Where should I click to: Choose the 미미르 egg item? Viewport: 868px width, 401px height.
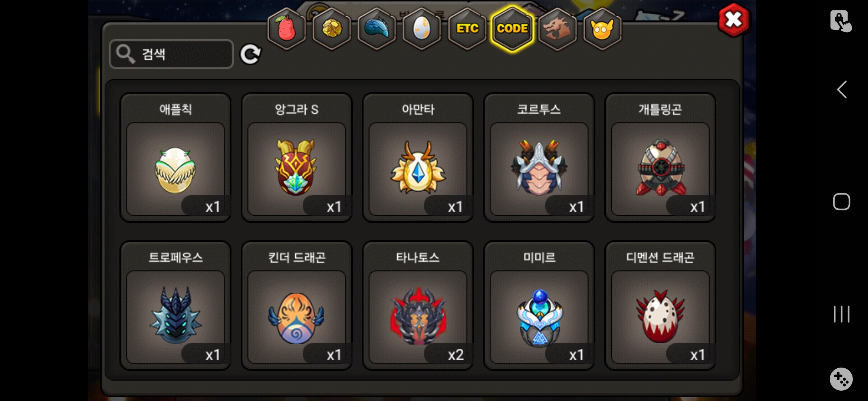click(x=539, y=306)
